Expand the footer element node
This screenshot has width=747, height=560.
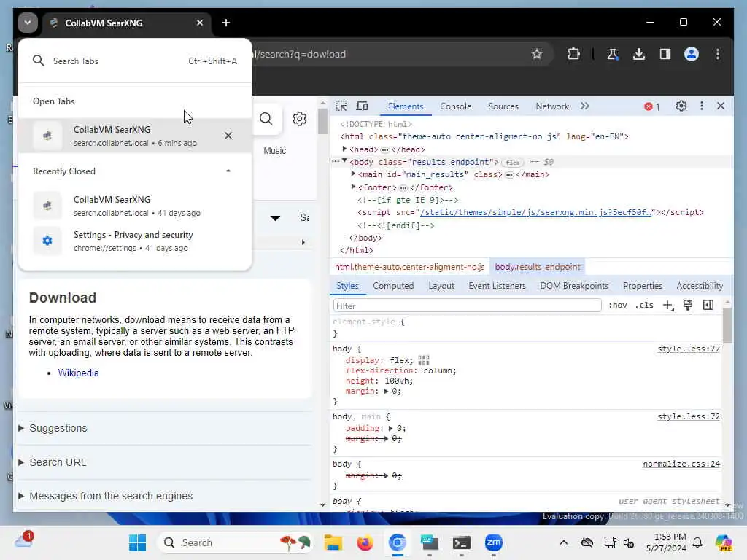coord(353,187)
